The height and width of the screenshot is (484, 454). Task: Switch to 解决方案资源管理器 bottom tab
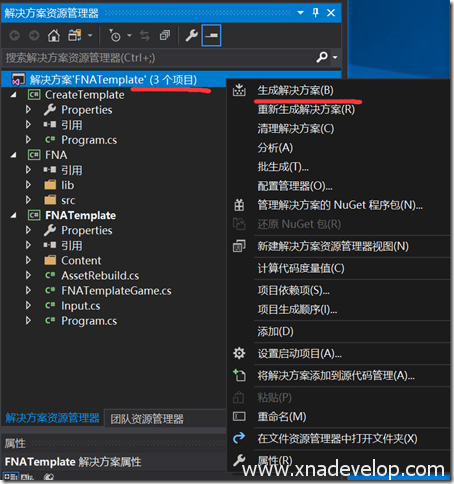[x=52, y=418]
